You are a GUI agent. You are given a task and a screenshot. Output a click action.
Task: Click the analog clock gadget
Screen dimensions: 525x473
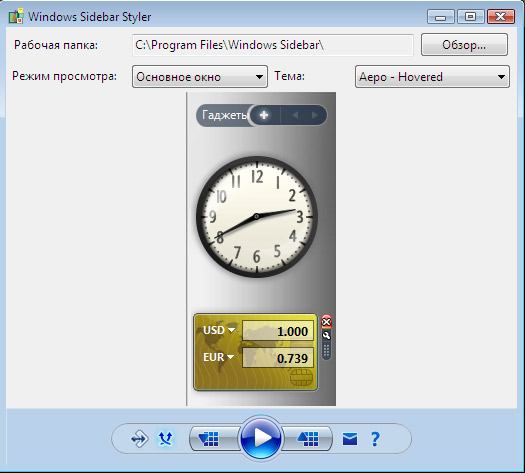click(x=257, y=217)
